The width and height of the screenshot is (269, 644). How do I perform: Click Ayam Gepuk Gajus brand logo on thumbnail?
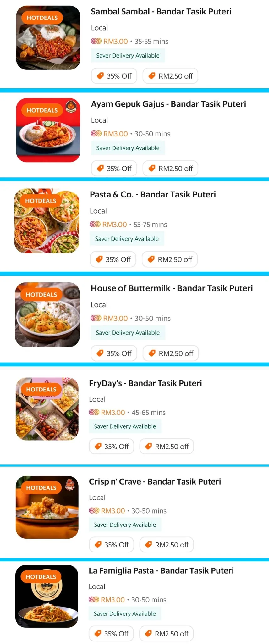point(71,106)
